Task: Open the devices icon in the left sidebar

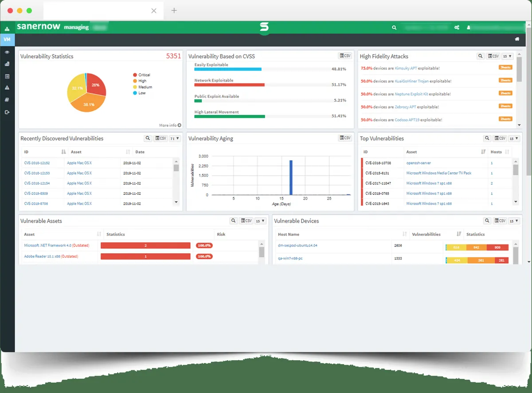Action: tap(7, 64)
